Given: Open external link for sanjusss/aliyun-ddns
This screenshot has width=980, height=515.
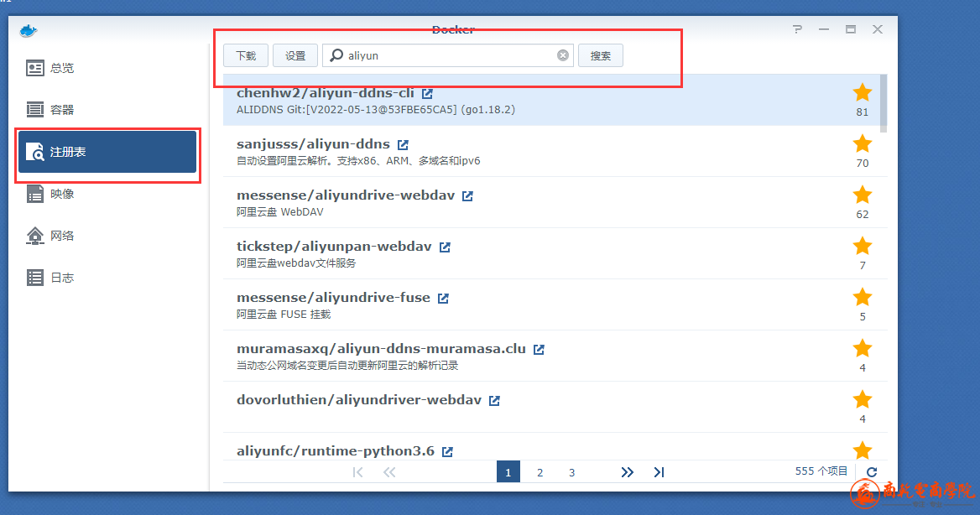Looking at the screenshot, I should 403,145.
